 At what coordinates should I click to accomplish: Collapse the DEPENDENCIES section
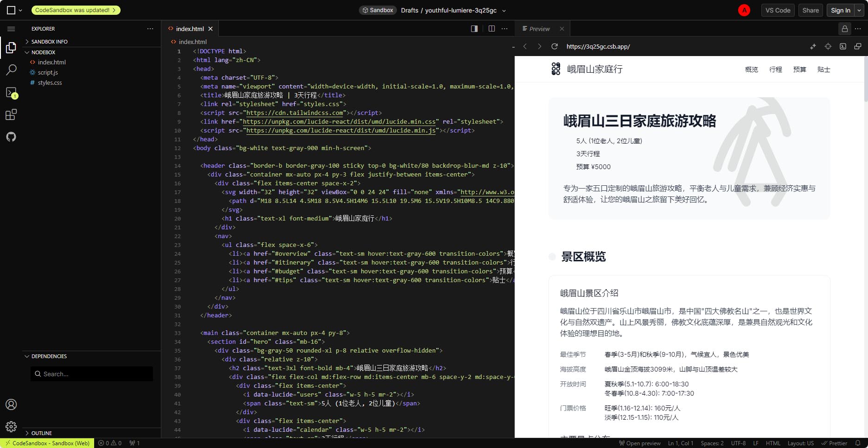tap(49, 356)
